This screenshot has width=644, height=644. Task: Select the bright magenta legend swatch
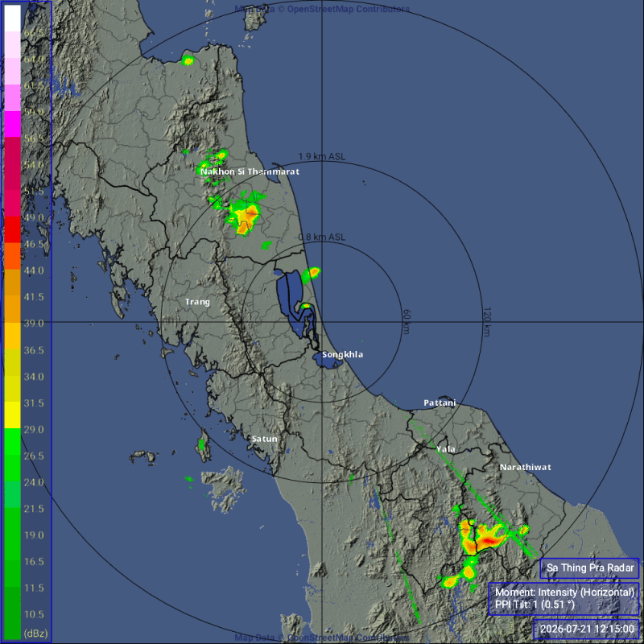(12, 124)
